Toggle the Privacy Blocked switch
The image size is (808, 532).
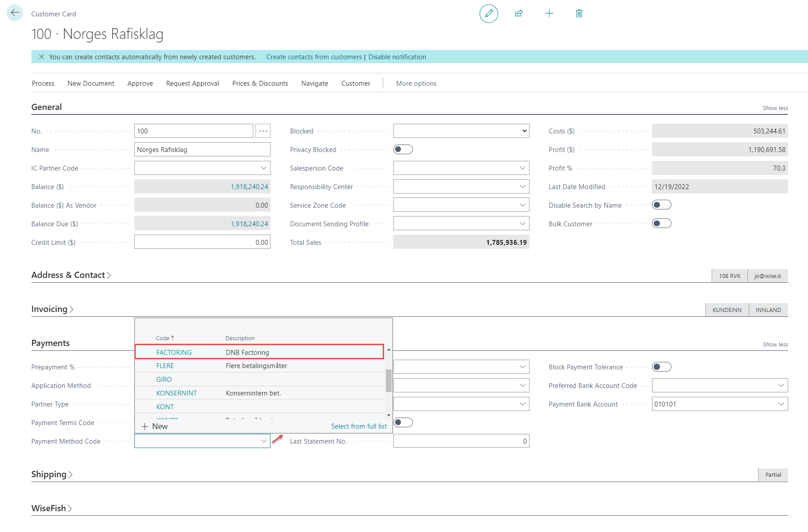pos(403,150)
